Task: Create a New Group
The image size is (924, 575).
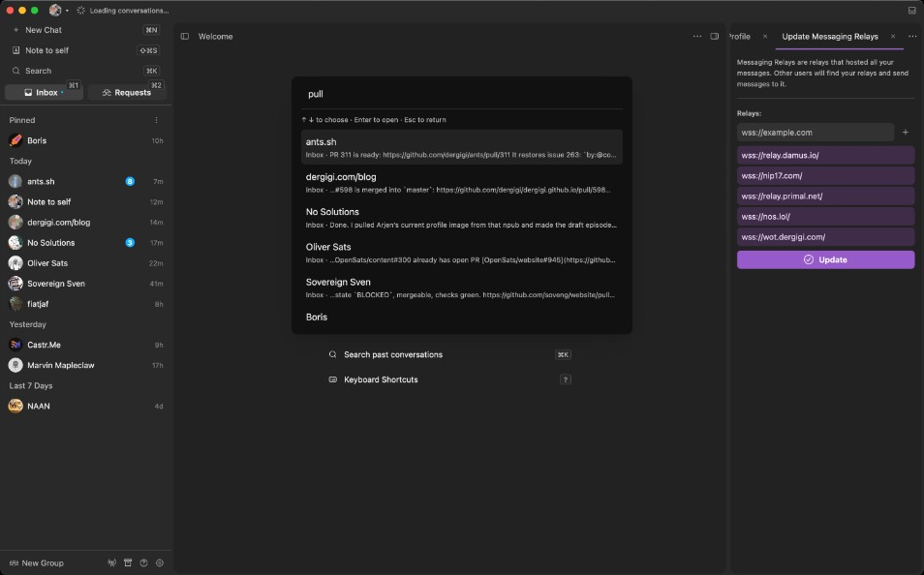Action: (37, 563)
